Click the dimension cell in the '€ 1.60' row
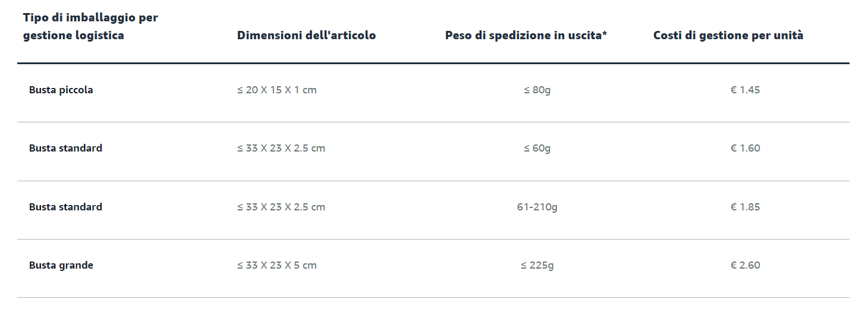The width and height of the screenshot is (868, 315). (281, 149)
